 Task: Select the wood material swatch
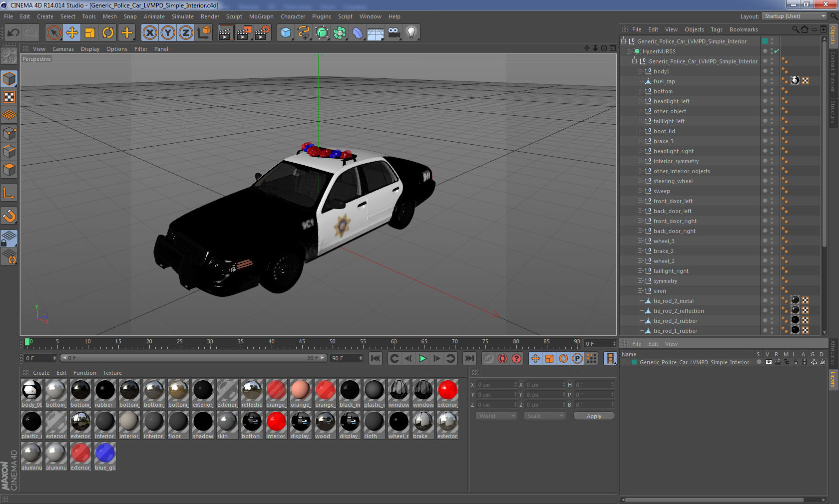pyautogui.click(x=325, y=425)
